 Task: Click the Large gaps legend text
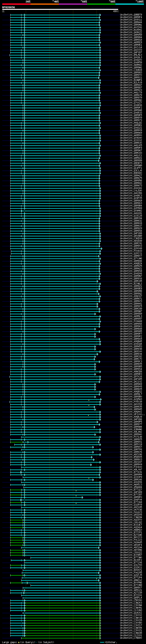(x=10, y=642)
